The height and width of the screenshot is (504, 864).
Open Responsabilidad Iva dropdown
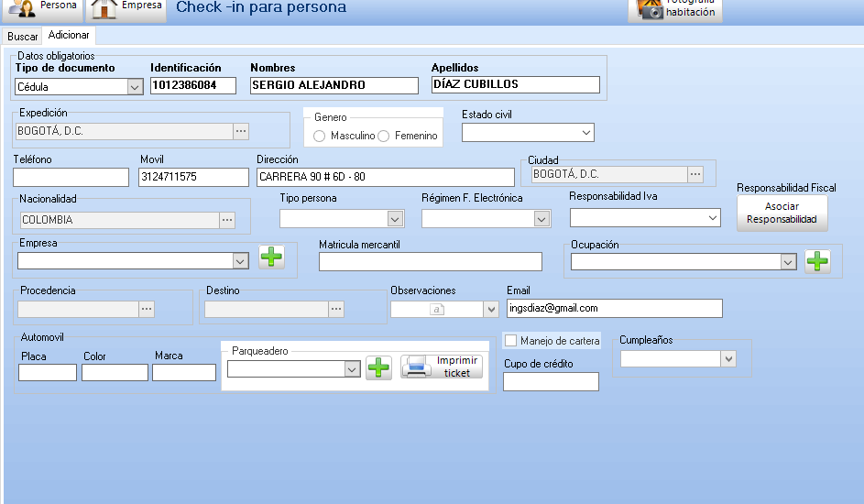click(x=713, y=218)
